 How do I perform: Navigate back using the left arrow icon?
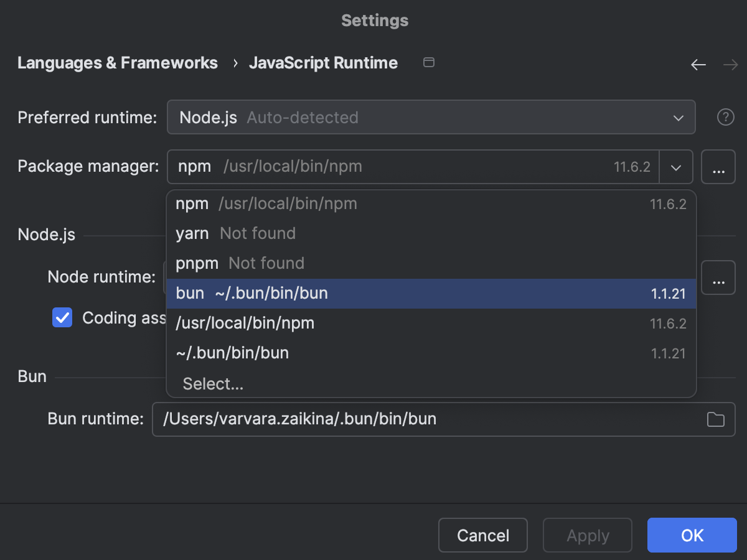click(698, 65)
